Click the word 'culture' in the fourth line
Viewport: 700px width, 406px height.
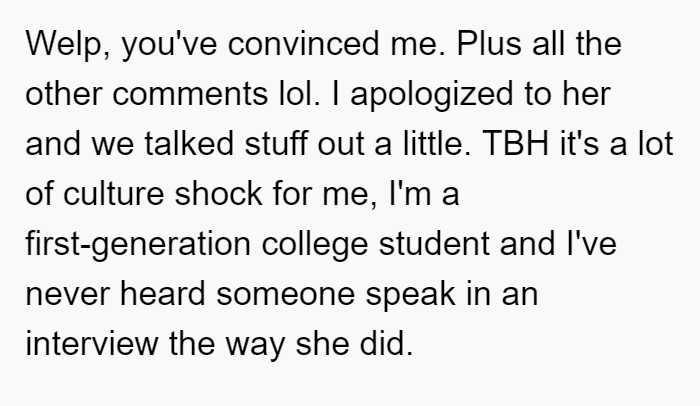[113, 193]
